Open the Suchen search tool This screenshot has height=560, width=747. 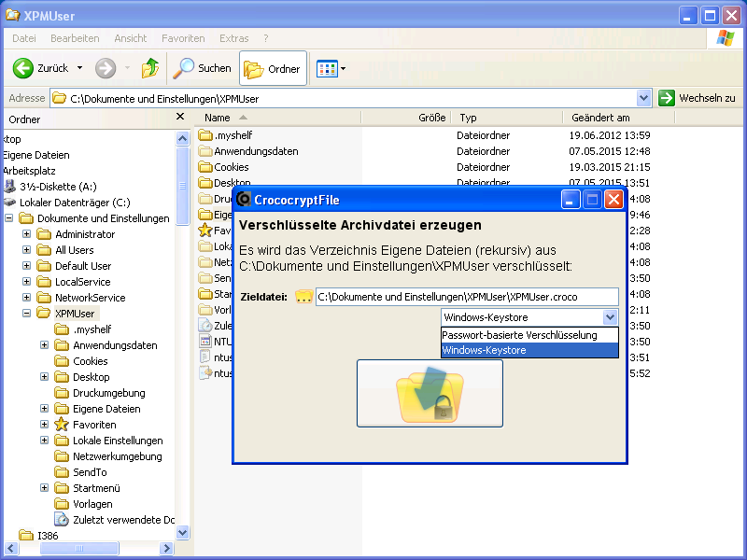tap(202, 68)
